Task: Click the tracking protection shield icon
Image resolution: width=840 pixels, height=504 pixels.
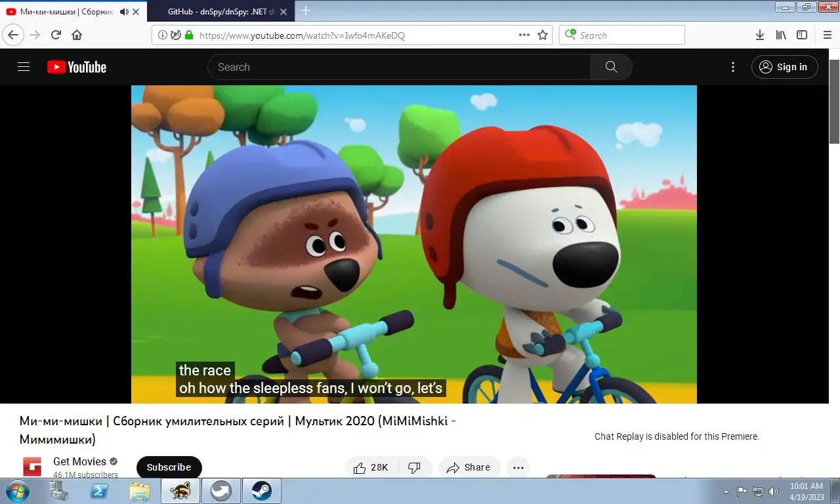Action: coord(175,35)
